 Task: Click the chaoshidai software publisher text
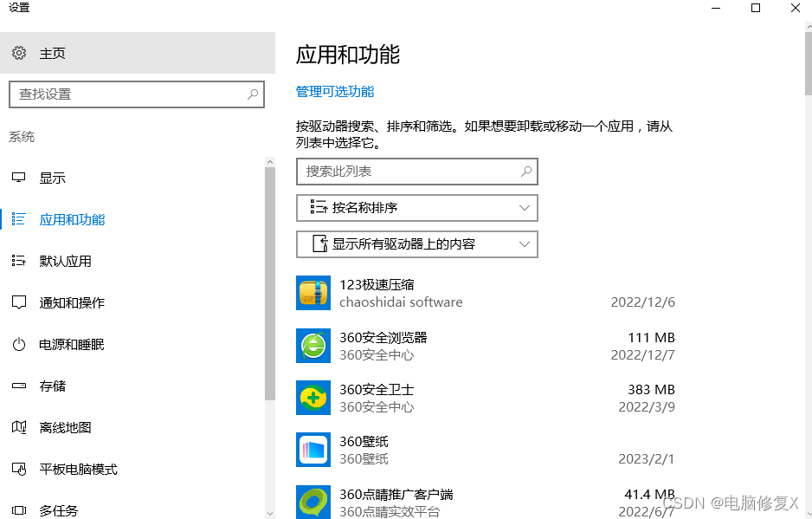401,302
